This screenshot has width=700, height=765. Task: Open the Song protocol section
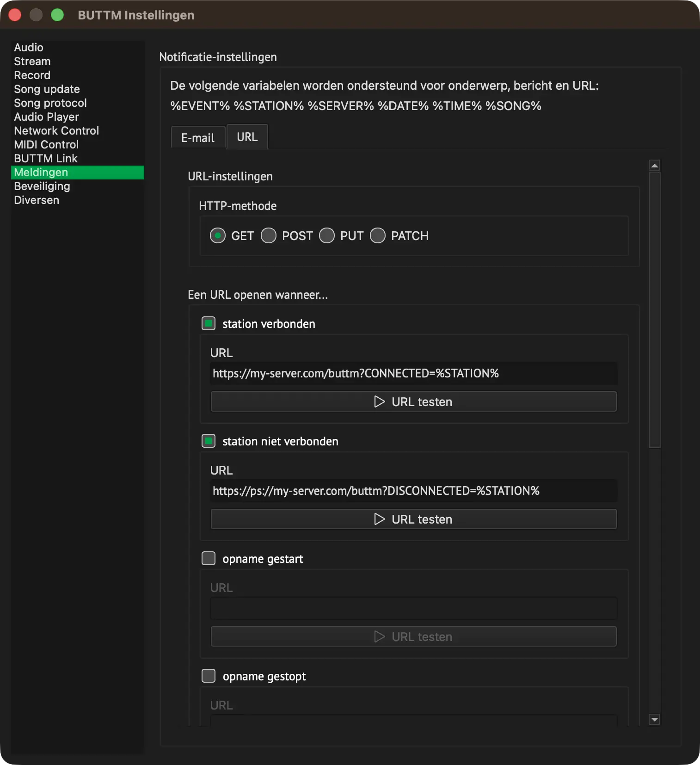tap(78, 103)
